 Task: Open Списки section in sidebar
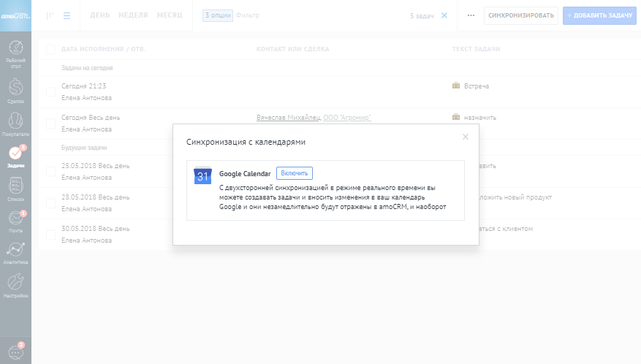pos(15,189)
